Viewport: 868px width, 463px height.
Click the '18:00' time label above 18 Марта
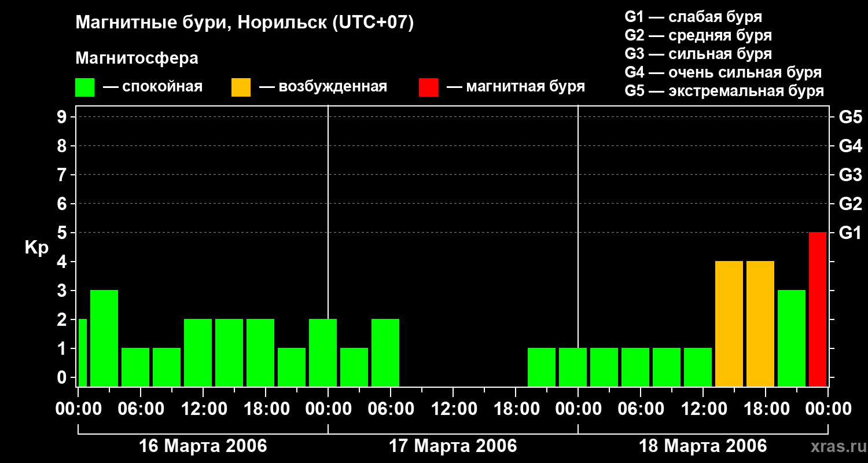pos(766,409)
